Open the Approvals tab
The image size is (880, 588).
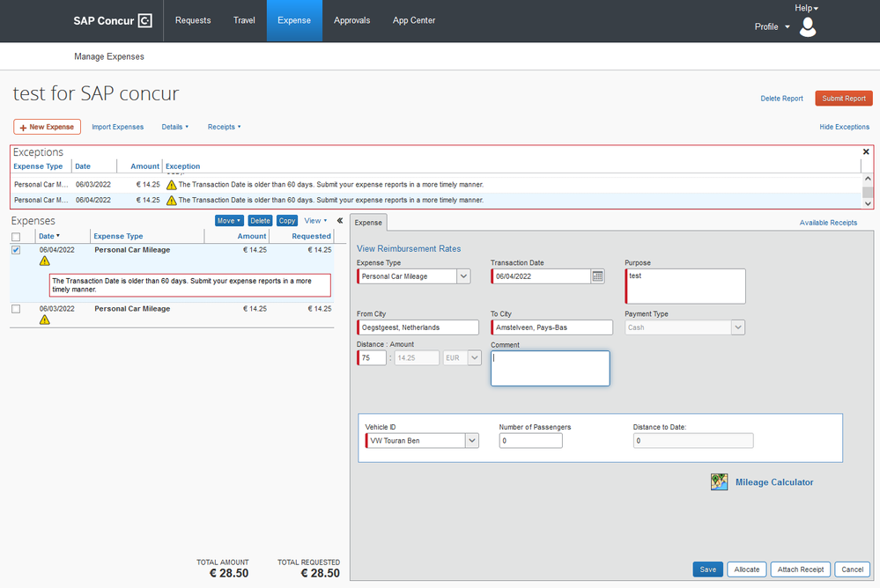[351, 21]
